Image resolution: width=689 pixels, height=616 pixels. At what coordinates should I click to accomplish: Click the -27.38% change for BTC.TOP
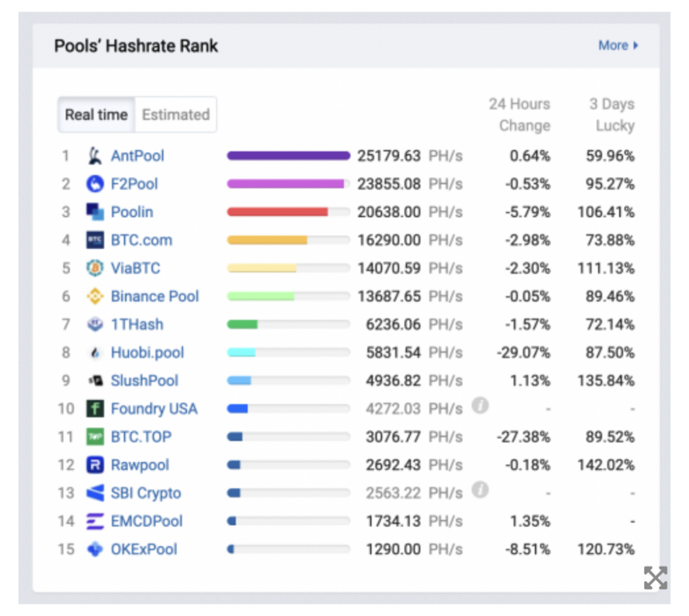coord(523,437)
